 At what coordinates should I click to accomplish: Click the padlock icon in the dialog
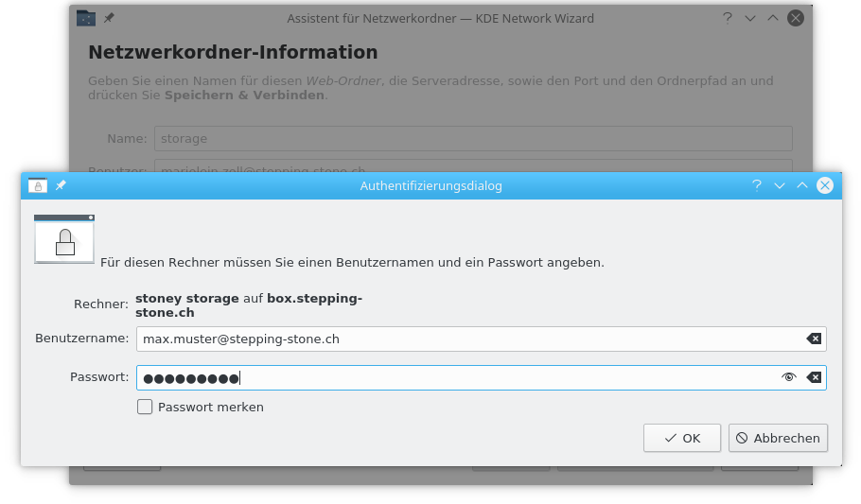[64, 239]
